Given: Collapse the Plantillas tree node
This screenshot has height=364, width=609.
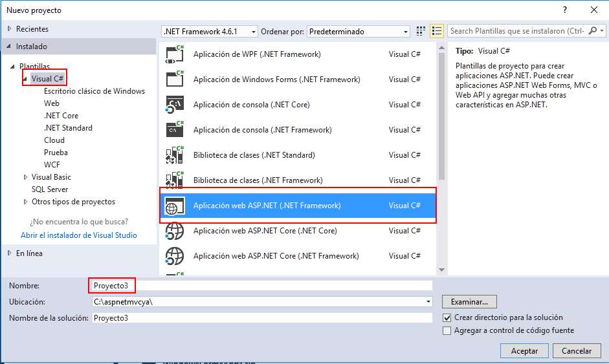Looking at the screenshot, I should tap(12, 67).
